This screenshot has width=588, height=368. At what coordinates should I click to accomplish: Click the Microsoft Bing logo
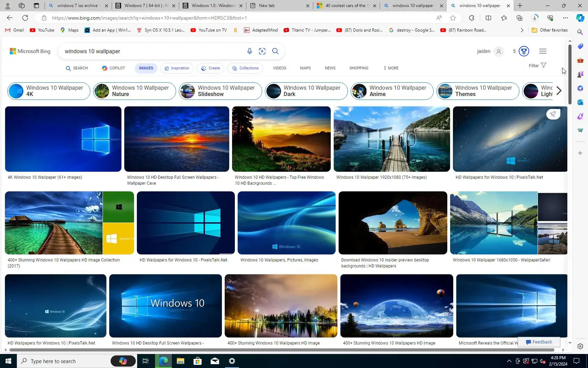click(30, 51)
